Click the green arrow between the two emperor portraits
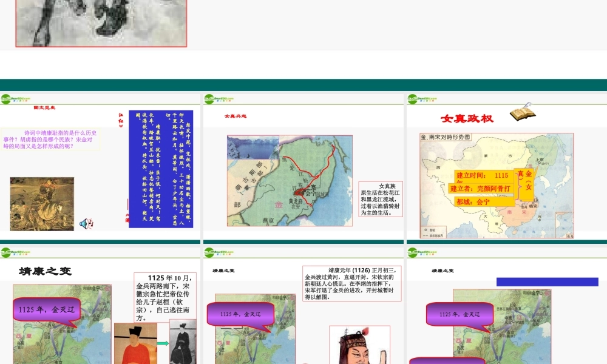607x364 pixels. coord(163,343)
